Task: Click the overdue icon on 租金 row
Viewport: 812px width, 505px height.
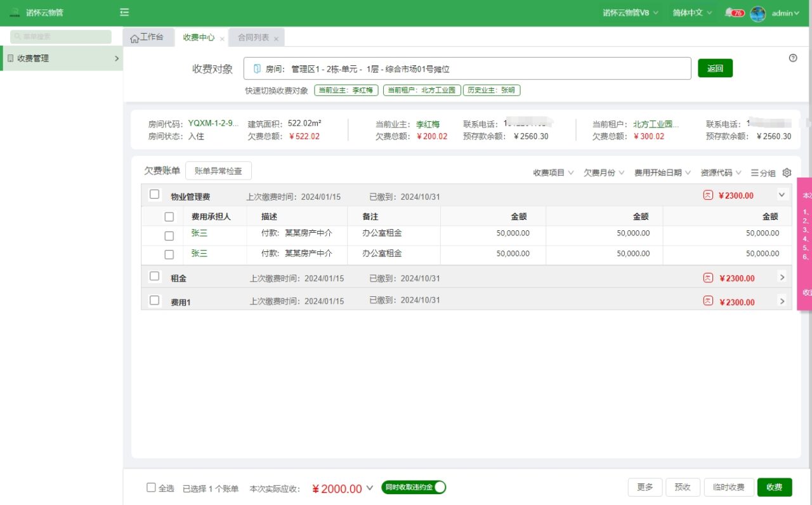Action: pyautogui.click(x=708, y=278)
